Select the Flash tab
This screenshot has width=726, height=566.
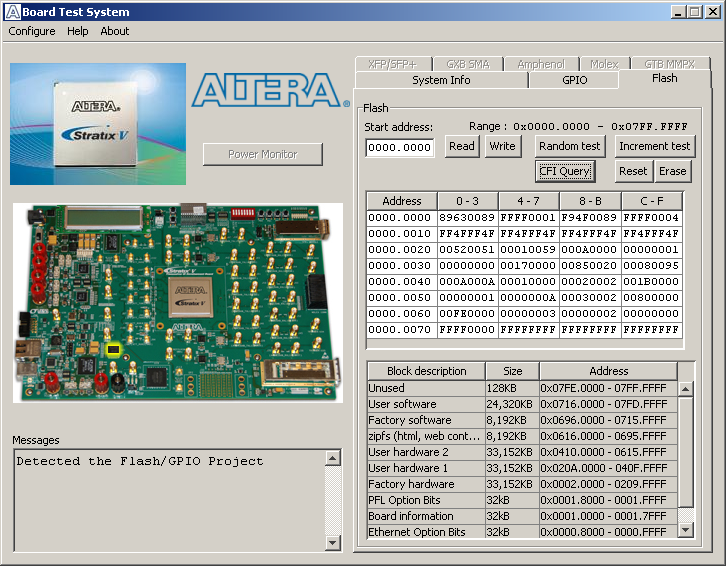point(664,78)
